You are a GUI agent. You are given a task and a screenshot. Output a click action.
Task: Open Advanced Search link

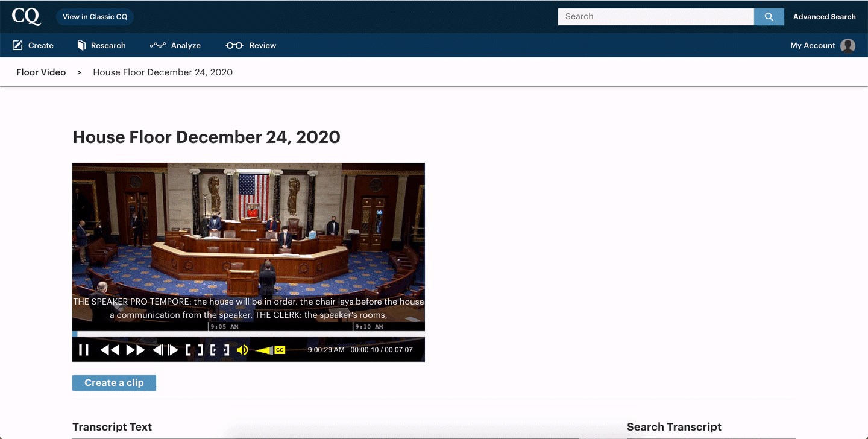point(824,17)
